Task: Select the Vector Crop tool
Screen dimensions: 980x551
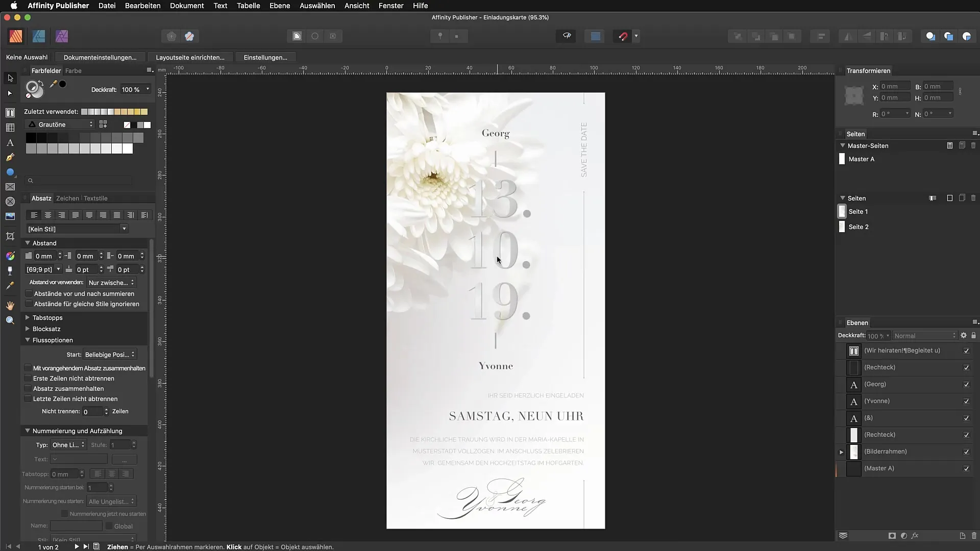Action: (10, 236)
